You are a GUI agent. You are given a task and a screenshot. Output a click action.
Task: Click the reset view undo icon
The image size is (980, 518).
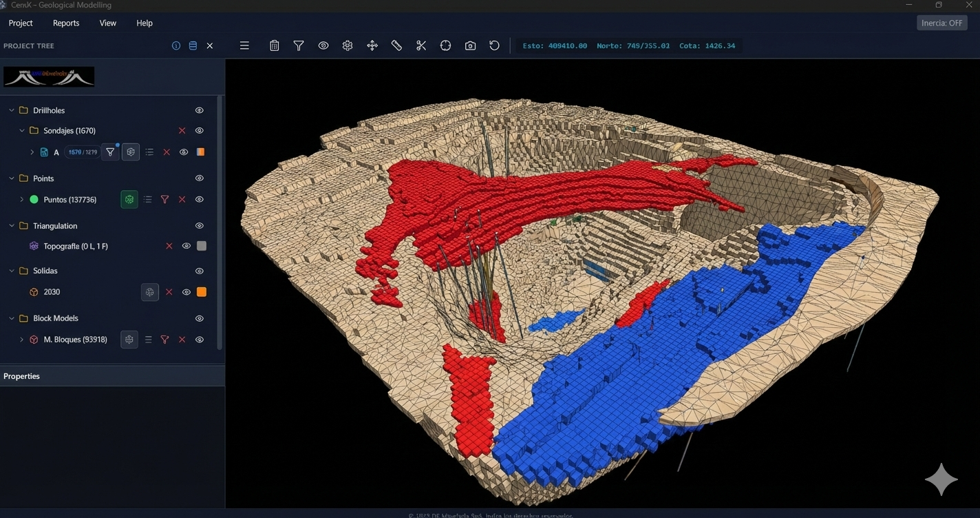tap(494, 45)
